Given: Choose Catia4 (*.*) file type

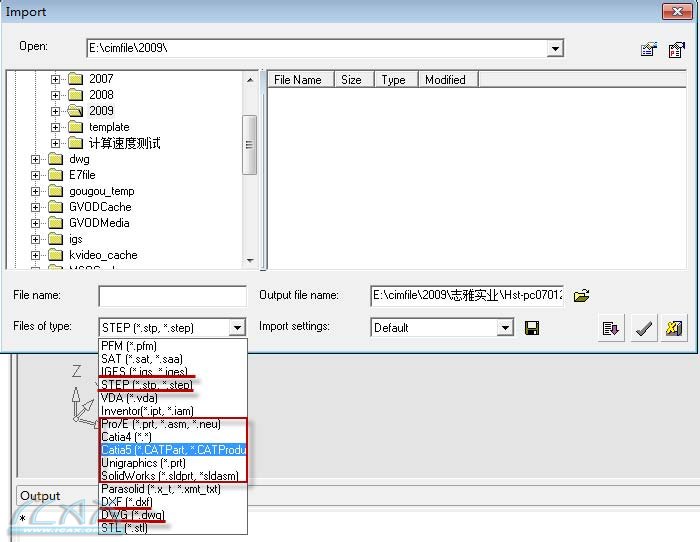Looking at the screenshot, I should [x=172, y=437].
